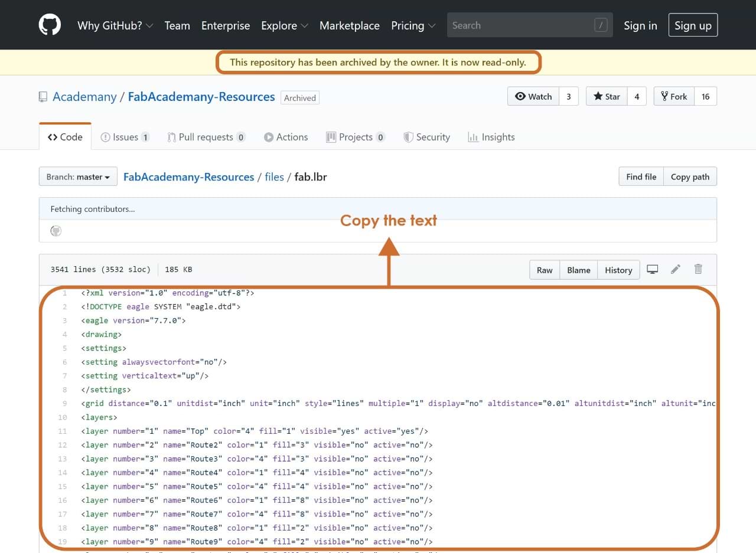Click the <eagle version="7.7.0"> line

click(x=133, y=320)
